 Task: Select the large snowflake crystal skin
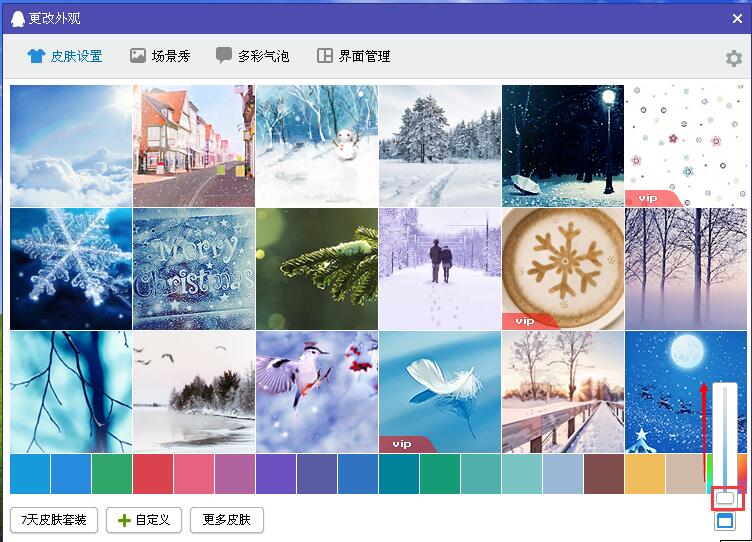71,269
